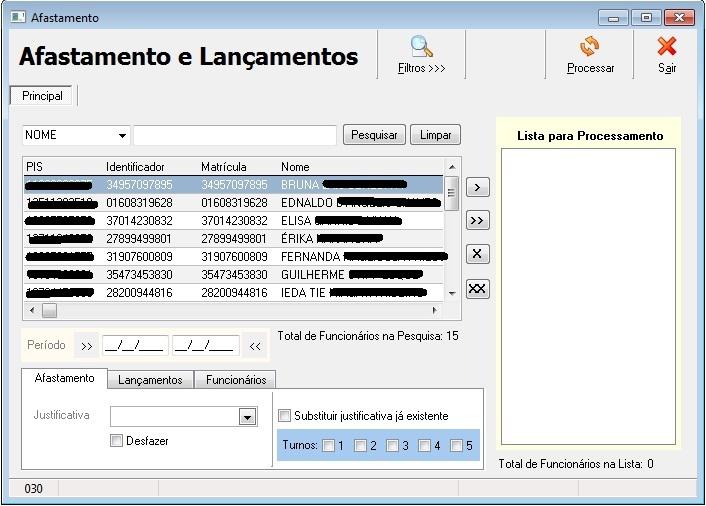Remove all items with double X button

pos(478,289)
